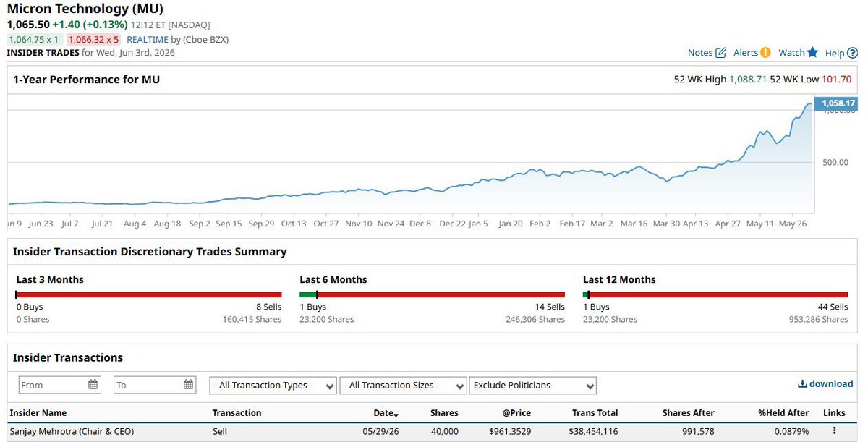868x442 pixels.
Task: Click the 1,064.75 x 1 bid quote
Action: (35, 40)
